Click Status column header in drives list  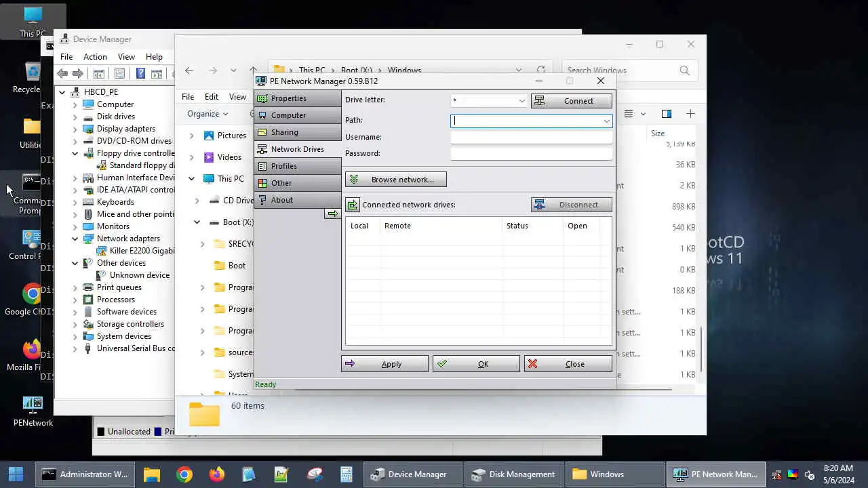(x=533, y=226)
